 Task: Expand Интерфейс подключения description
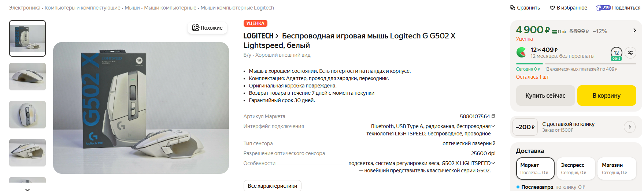pyautogui.click(x=493, y=126)
